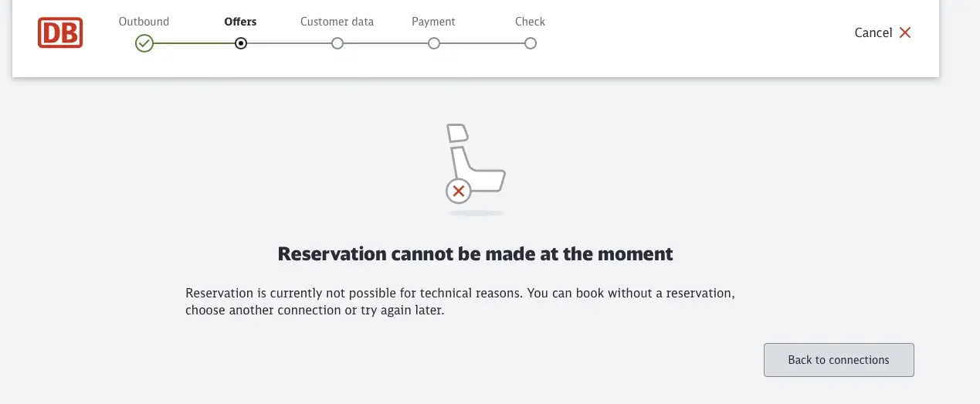Select the Customer data step circle
This screenshot has width=980, height=404.
click(x=337, y=43)
